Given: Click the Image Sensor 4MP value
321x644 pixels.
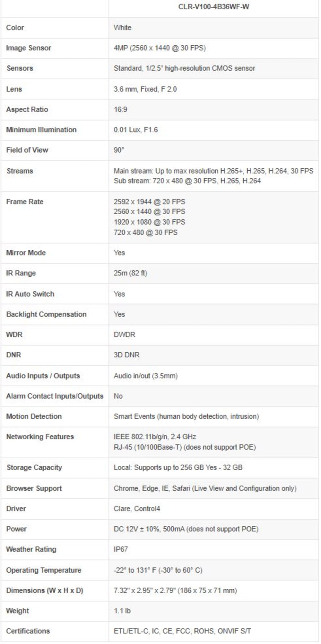Looking at the screenshot, I should tap(160, 48).
